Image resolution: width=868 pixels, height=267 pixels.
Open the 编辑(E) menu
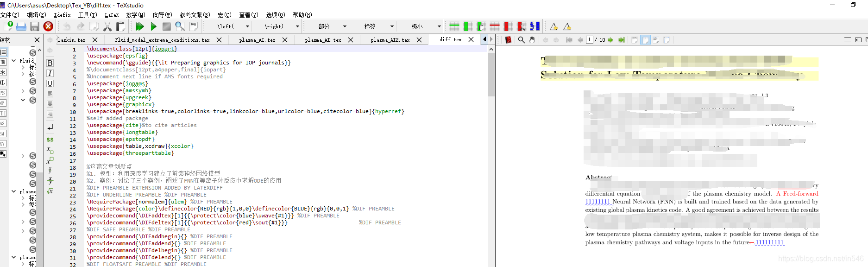coord(36,15)
